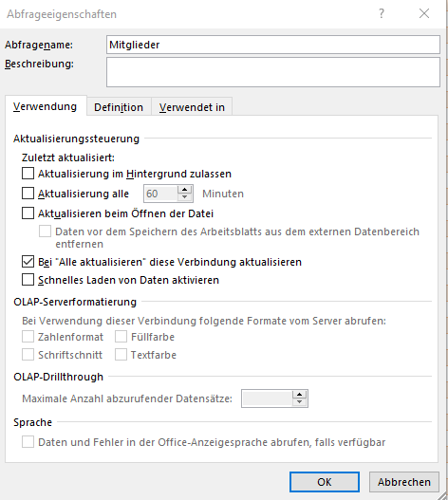This screenshot has height=500, width=448.
Task: Toggle the Schriftschnitt checkbox
Action: tap(28, 355)
